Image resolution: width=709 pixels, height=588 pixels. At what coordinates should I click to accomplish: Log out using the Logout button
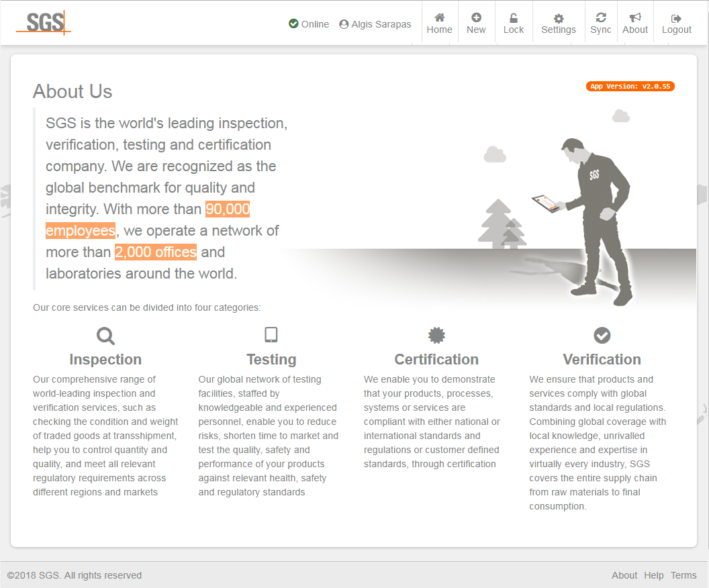point(677,23)
